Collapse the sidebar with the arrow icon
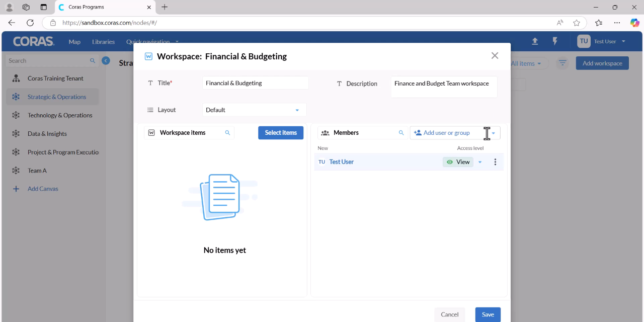 pos(106,60)
